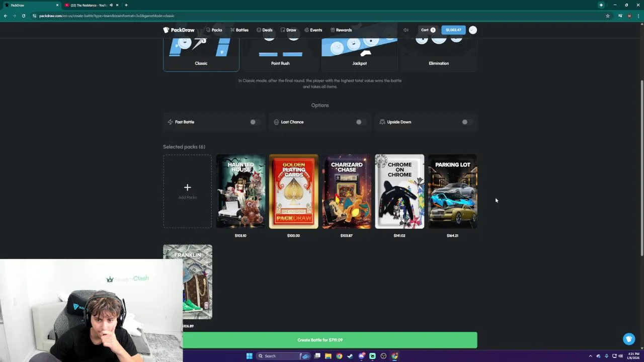
Task: Open File Explorer from taskbar
Action: click(328, 356)
